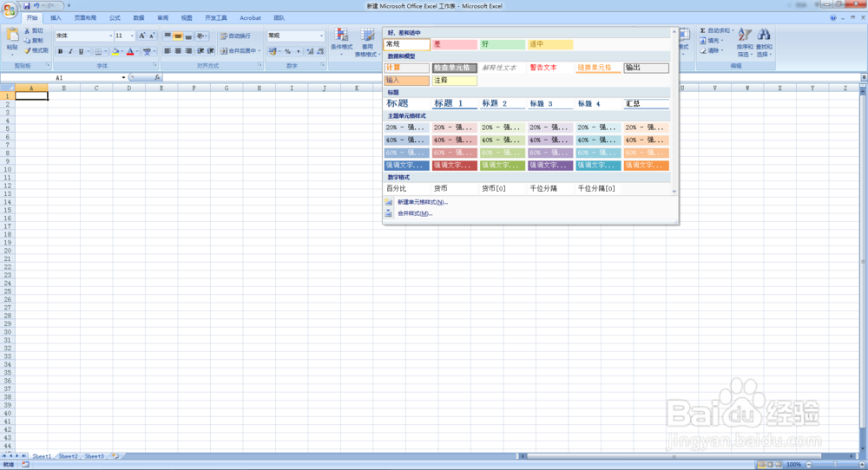
Task: Apply the cell borders icon
Action: coord(98,51)
